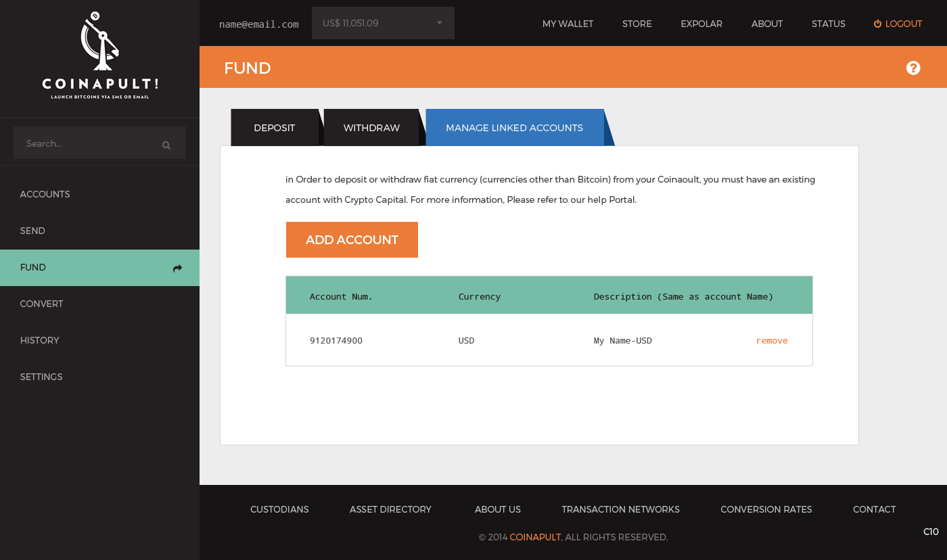This screenshot has height=560, width=947.
Task: Click the FUND page title
Action: (248, 68)
